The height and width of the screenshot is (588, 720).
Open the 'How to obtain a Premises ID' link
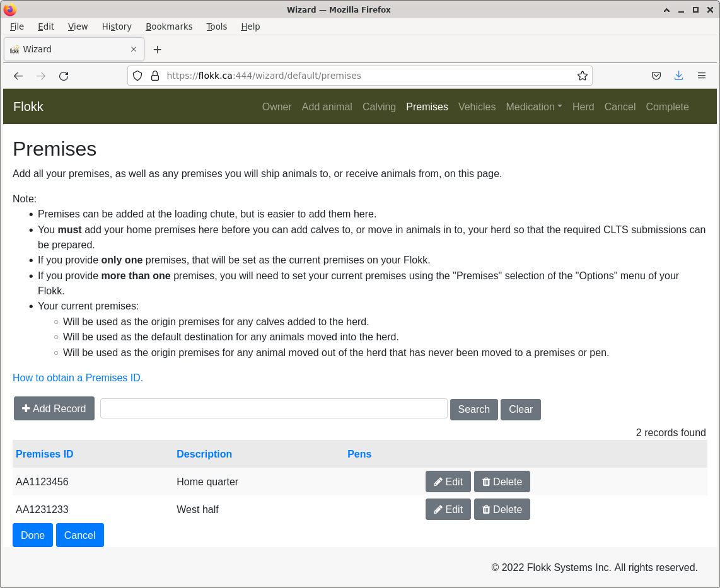point(78,378)
